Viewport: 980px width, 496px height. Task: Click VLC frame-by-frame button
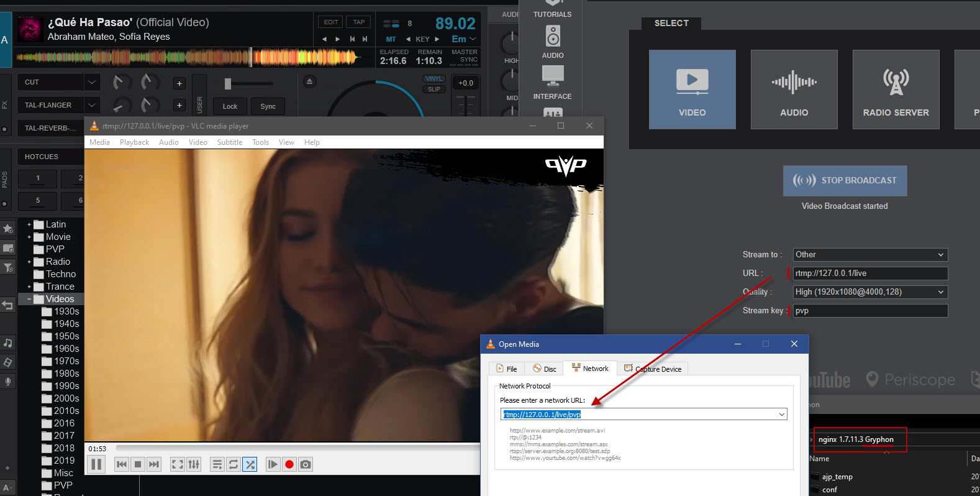tap(273, 464)
